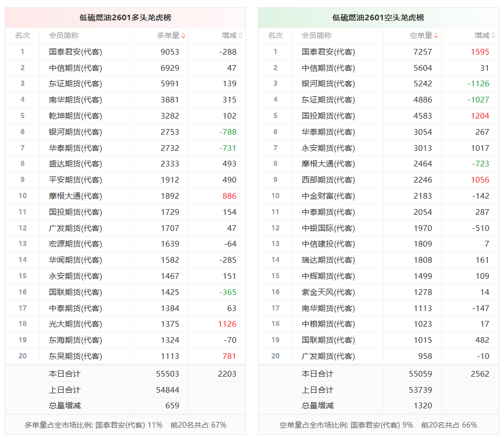This screenshot has width=504, height=438.
Task: Select 国联期货(代客) in long table
Action: point(75,292)
